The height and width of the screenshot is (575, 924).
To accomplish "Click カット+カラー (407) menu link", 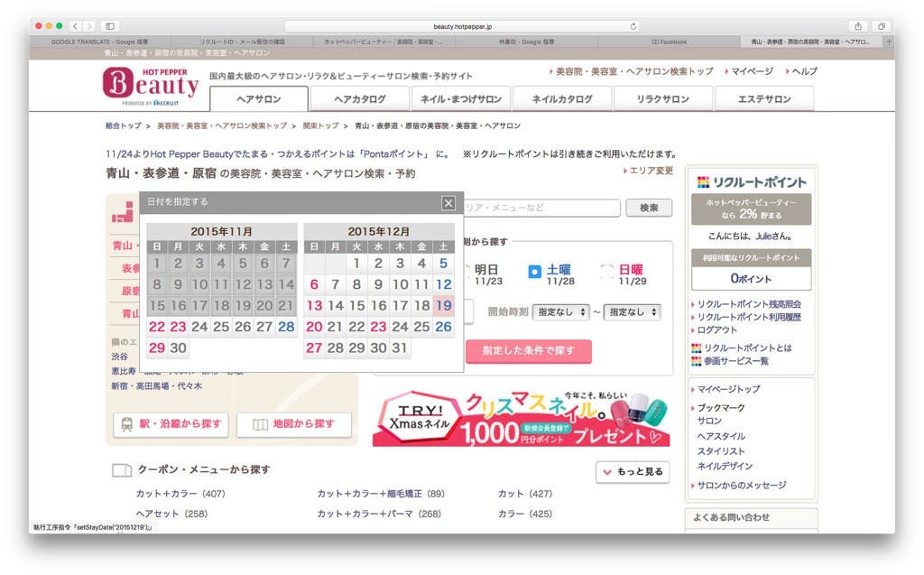I will (180, 494).
